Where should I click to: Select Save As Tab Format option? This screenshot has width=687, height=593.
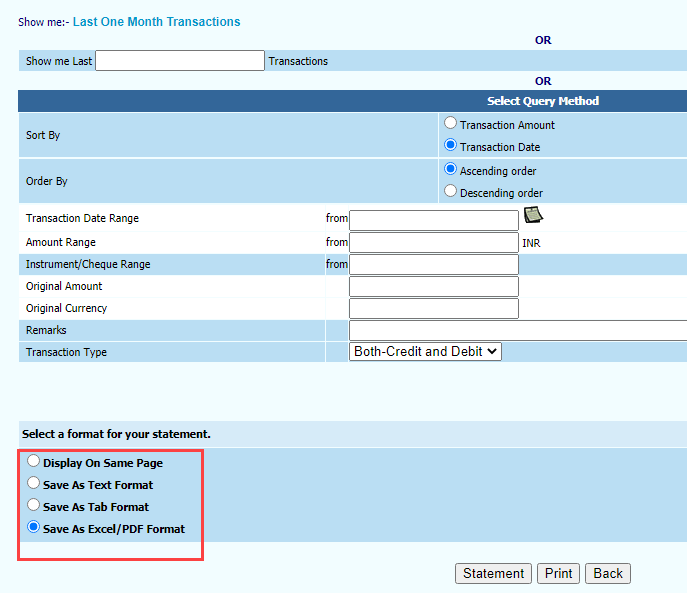pos(33,505)
